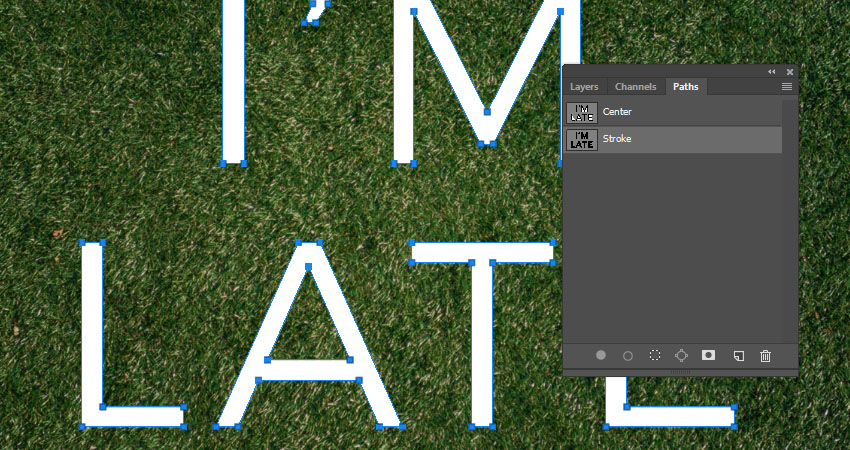Close the Paths panel
The width and height of the screenshot is (850, 450).
pos(790,72)
